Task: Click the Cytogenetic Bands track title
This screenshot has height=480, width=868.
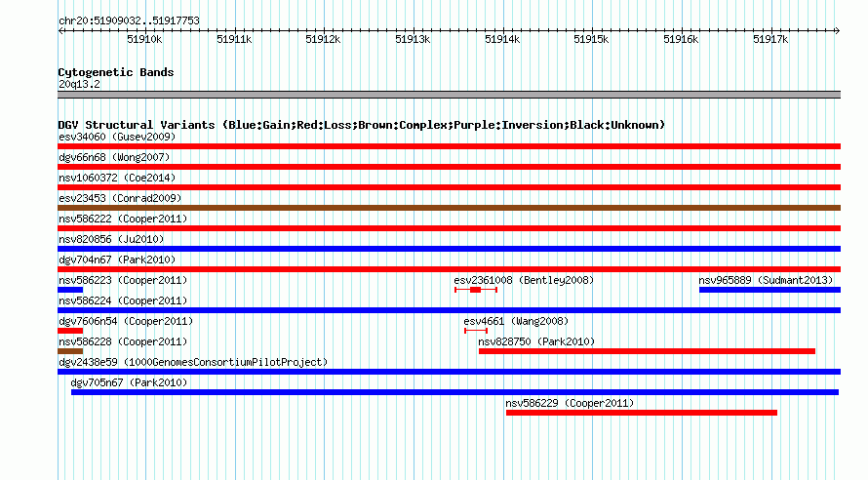Action: tap(116, 72)
